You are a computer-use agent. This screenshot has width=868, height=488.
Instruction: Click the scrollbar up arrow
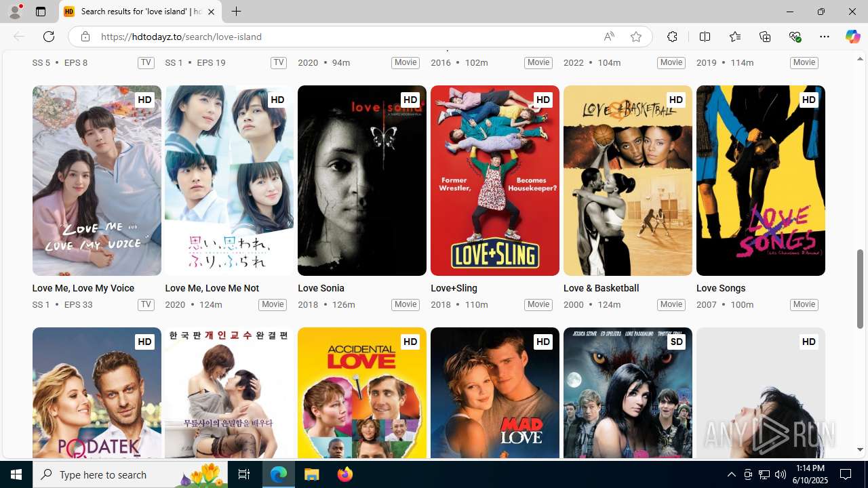click(x=860, y=59)
